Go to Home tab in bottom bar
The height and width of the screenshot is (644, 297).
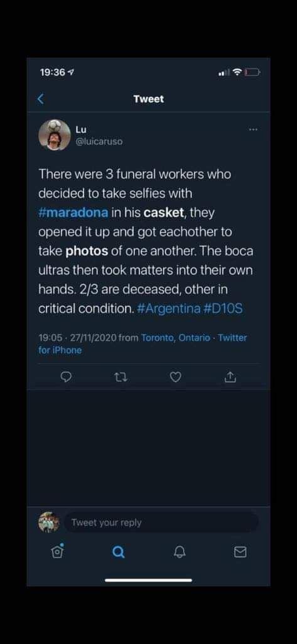click(57, 552)
